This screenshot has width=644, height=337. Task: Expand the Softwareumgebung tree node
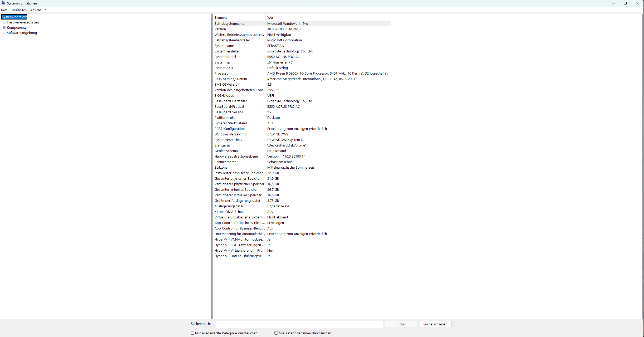pyautogui.click(x=4, y=33)
